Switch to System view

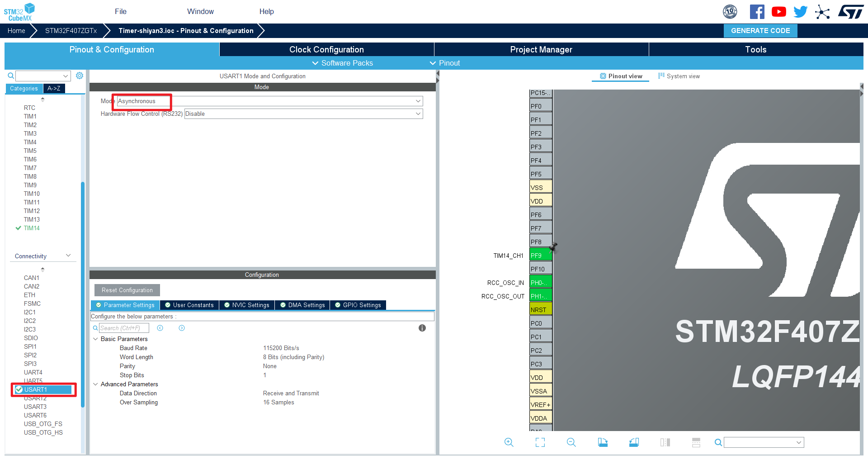pyautogui.click(x=679, y=76)
